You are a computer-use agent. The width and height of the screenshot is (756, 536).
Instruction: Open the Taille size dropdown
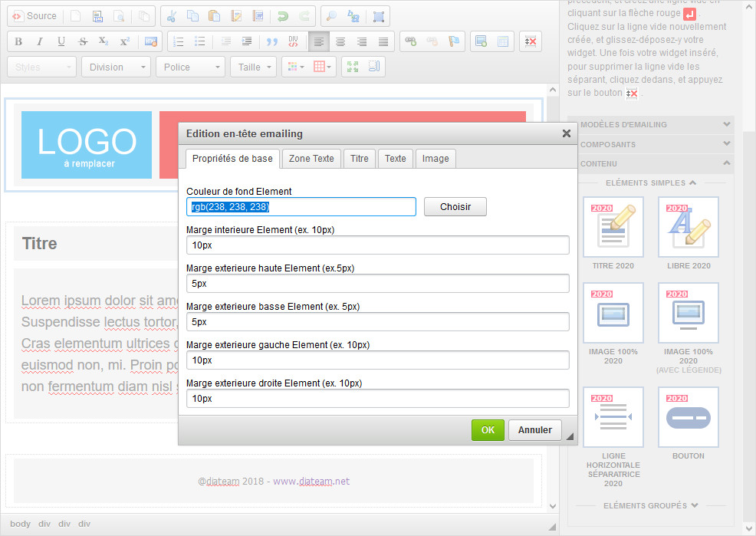(x=254, y=67)
